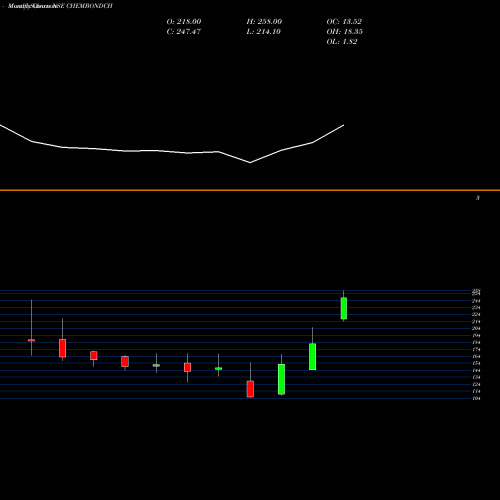Select the 124 price axis label
The image size is (500, 500).
coord(476,384)
